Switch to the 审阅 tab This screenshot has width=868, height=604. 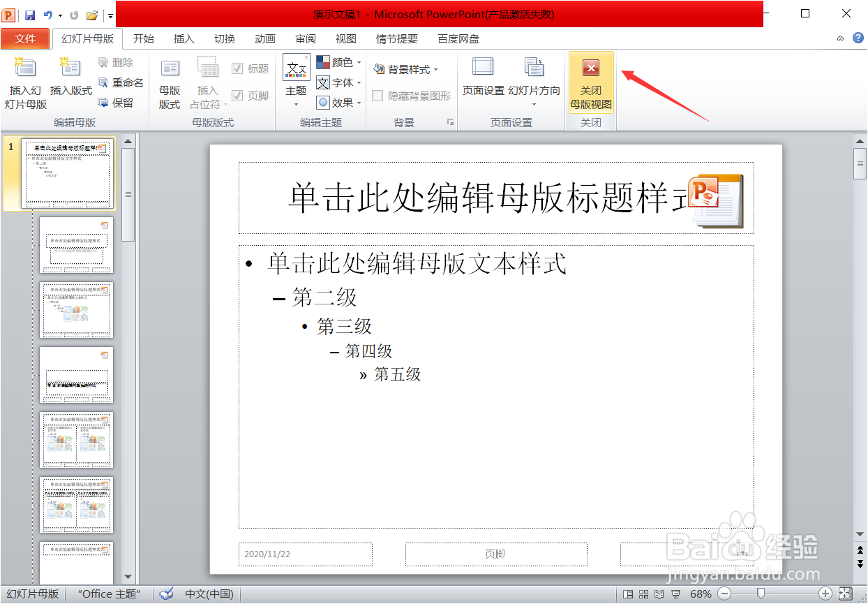click(306, 39)
